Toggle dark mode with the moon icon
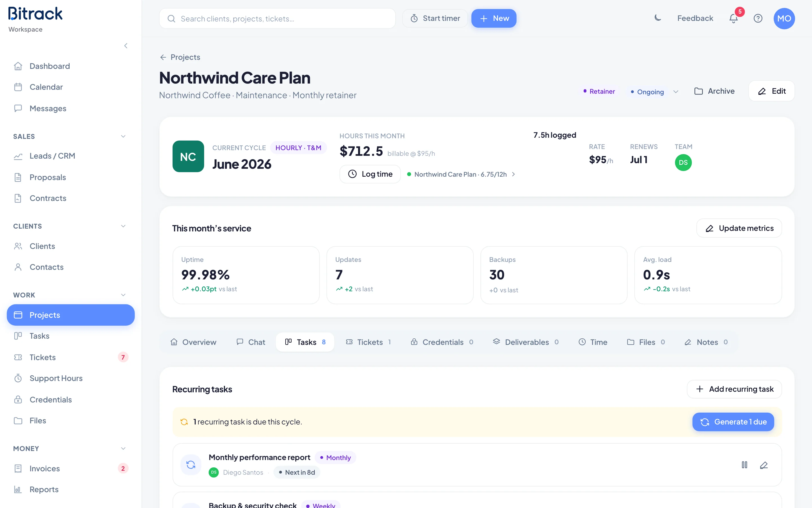Viewport: 812px width, 508px height. point(658,18)
